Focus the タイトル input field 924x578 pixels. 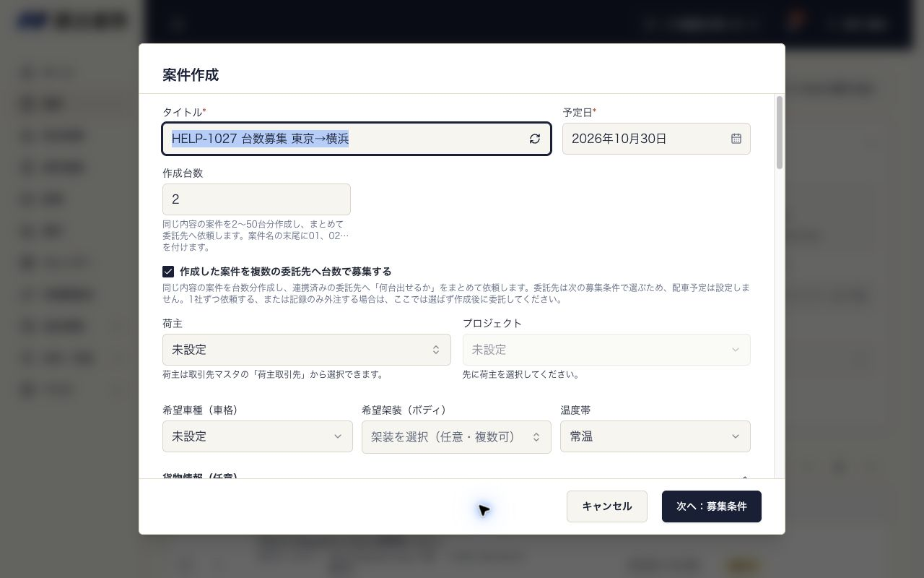pyautogui.click(x=357, y=139)
